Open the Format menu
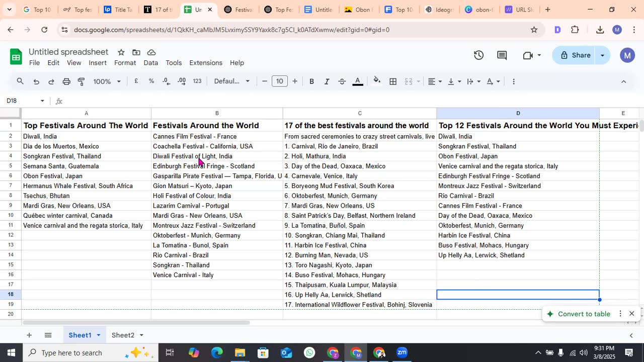The width and height of the screenshot is (644, 362). point(125,63)
